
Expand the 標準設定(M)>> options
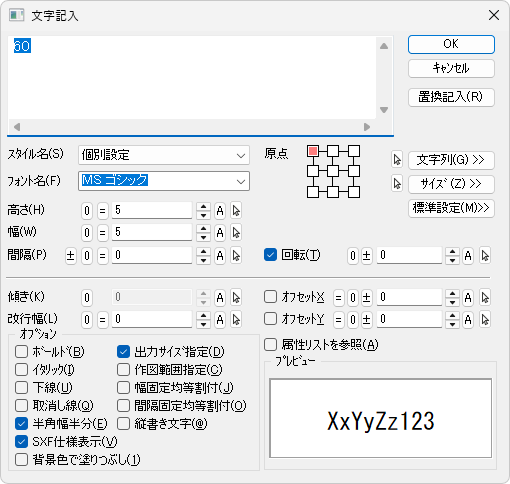click(451, 208)
